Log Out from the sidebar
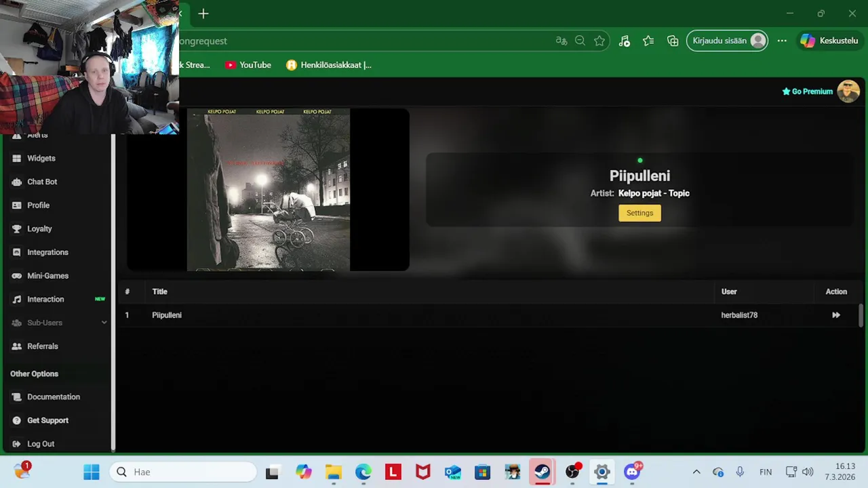This screenshot has height=488, width=868. point(41,444)
